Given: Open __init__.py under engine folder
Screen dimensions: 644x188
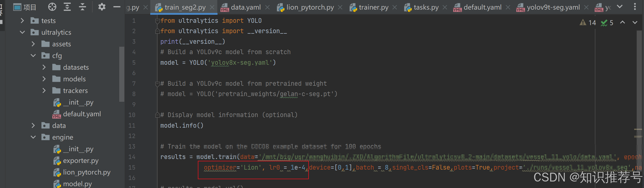Looking at the screenshot, I should (73, 149).
